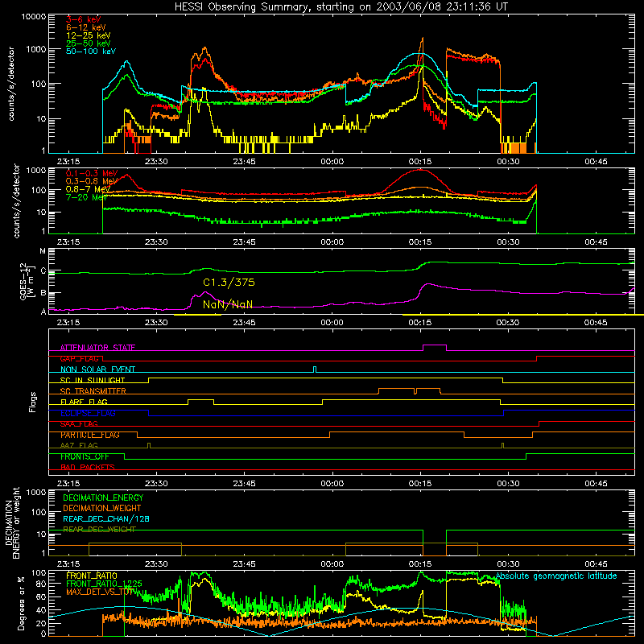Click the blue ECLIPSE_FLAG label
Screen dimensions: 644x644
tap(88, 413)
